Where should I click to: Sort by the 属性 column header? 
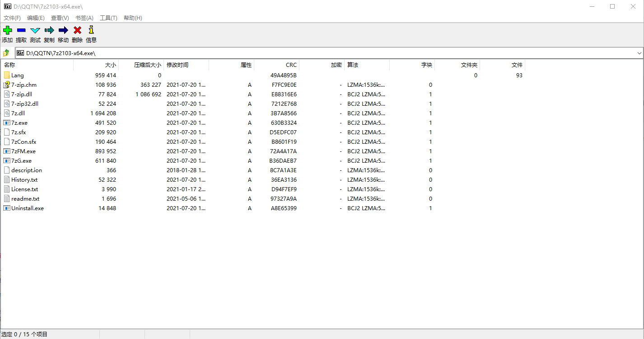(231, 65)
